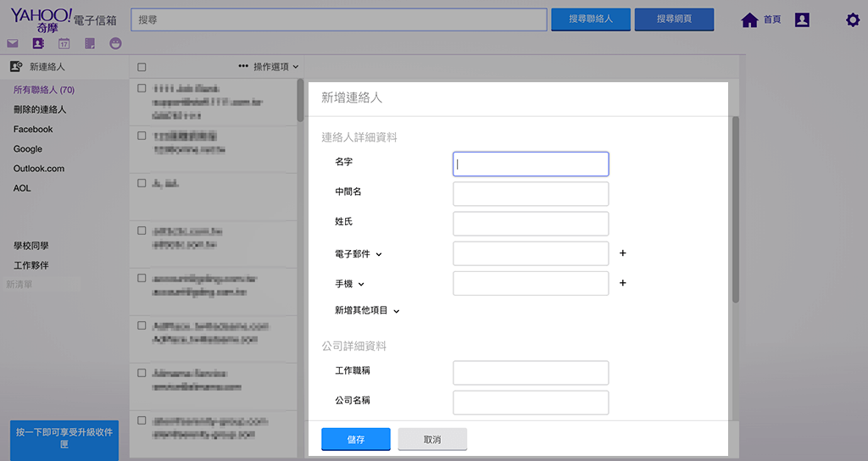Open the Notepad icon
868x461 pixels.
coord(90,43)
